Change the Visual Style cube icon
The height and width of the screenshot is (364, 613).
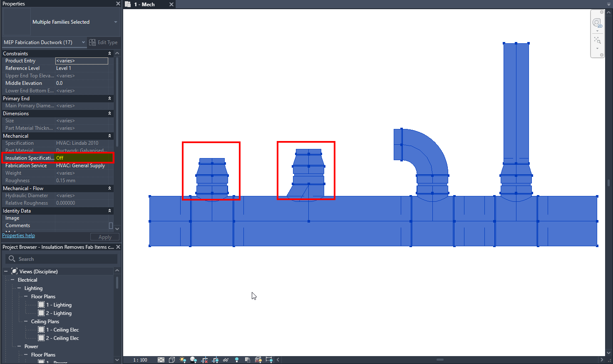pyautogui.click(x=172, y=360)
